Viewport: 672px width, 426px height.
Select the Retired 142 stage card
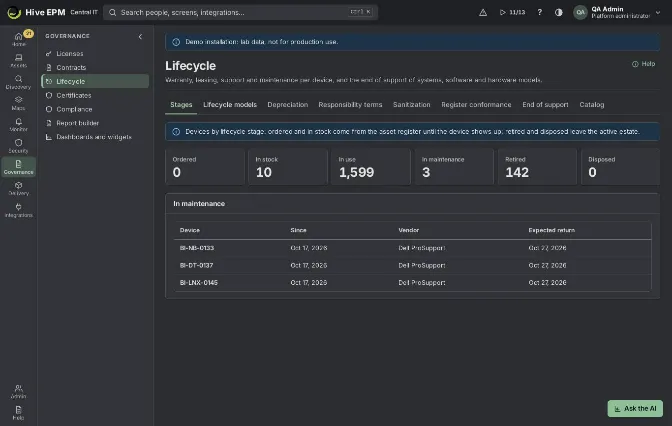coord(537,167)
